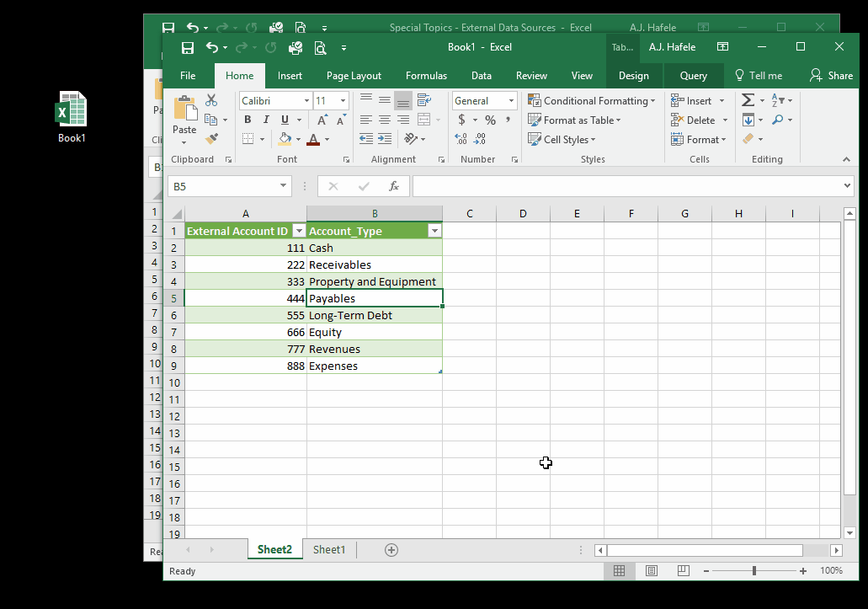Bottom align cell contents
868x609 pixels.
coord(403,101)
